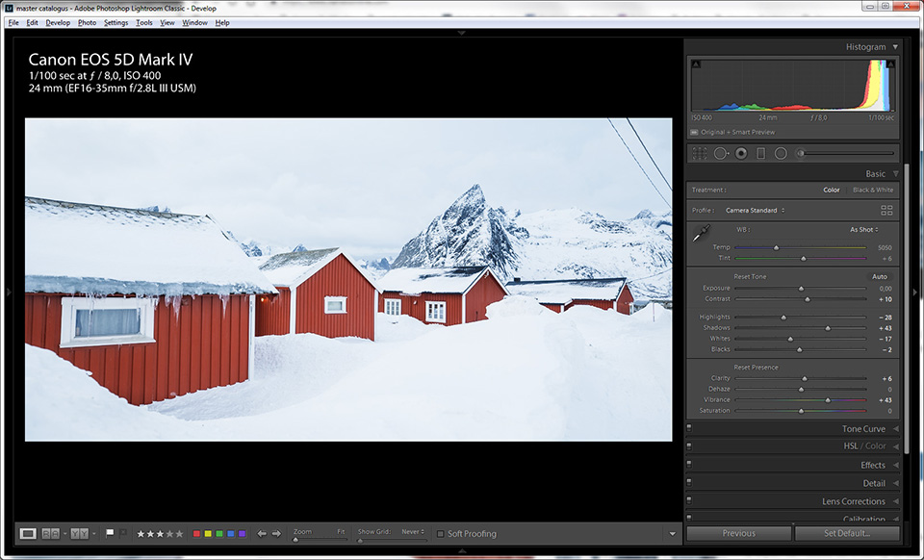Open the Photo menu

[87, 22]
